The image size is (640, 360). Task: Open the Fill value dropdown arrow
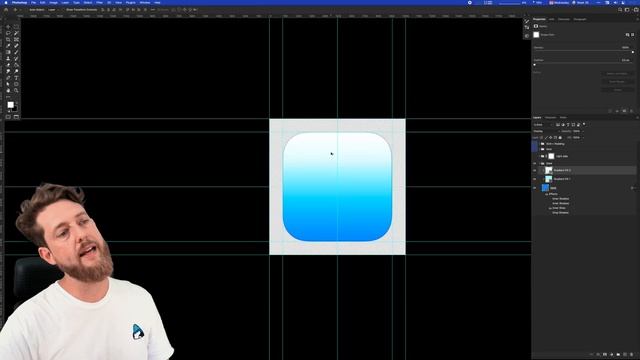[583, 138]
